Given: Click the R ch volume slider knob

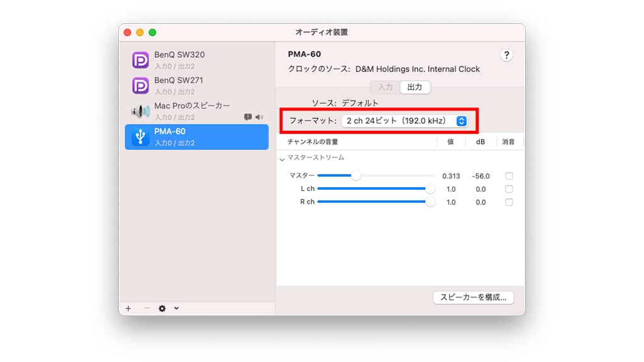Looking at the screenshot, I should (430, 202).
